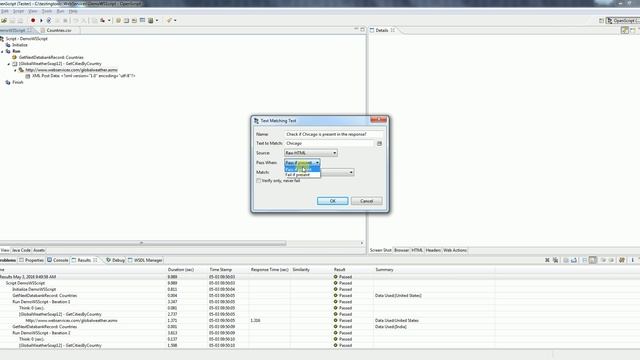Click the calendar icon beside Text to Match

[379, 144]
